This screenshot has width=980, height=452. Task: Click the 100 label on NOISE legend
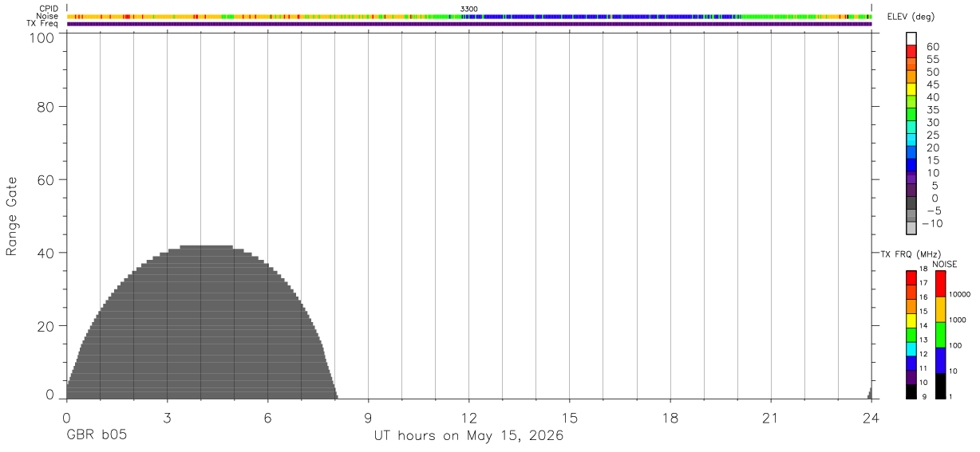point(955,345)
